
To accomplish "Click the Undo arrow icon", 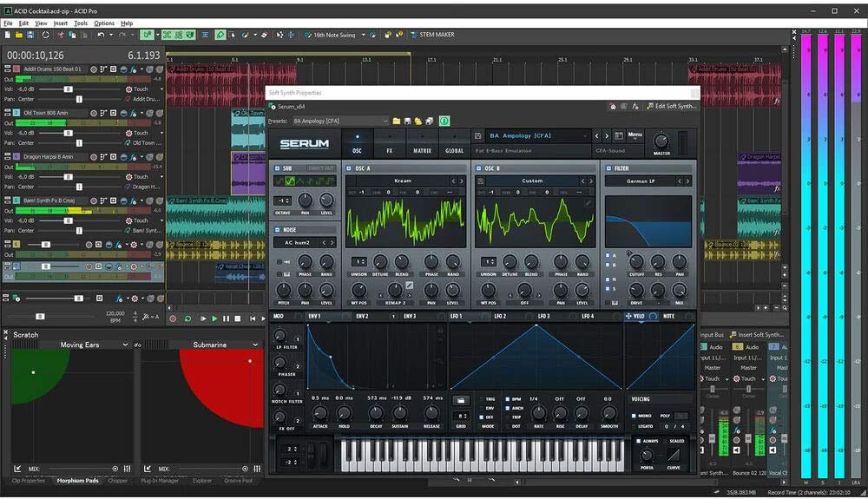I will (101, 35).
